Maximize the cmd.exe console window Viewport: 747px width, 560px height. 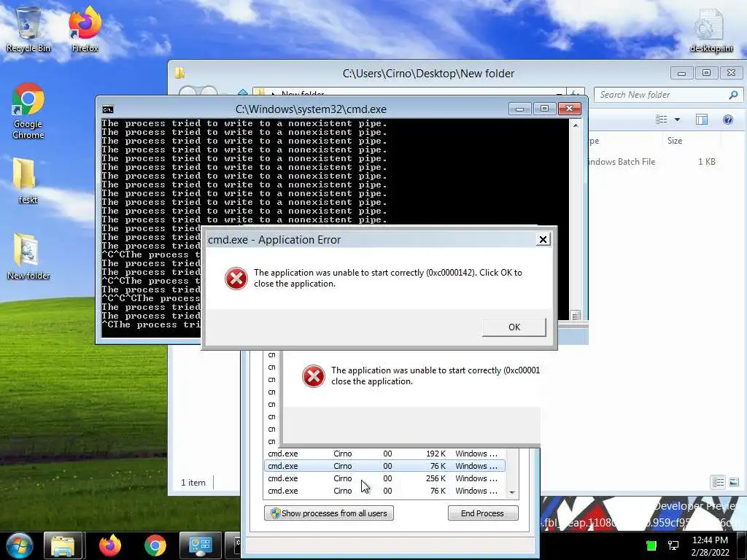click(544, 109)
